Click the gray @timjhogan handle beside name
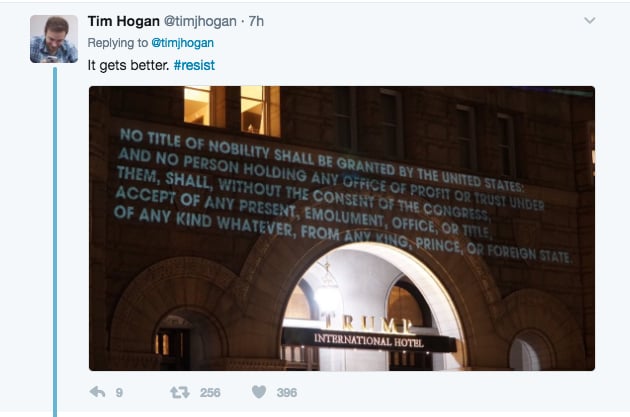Viewport: 630px width, 417px height. [x=200, y=21]
